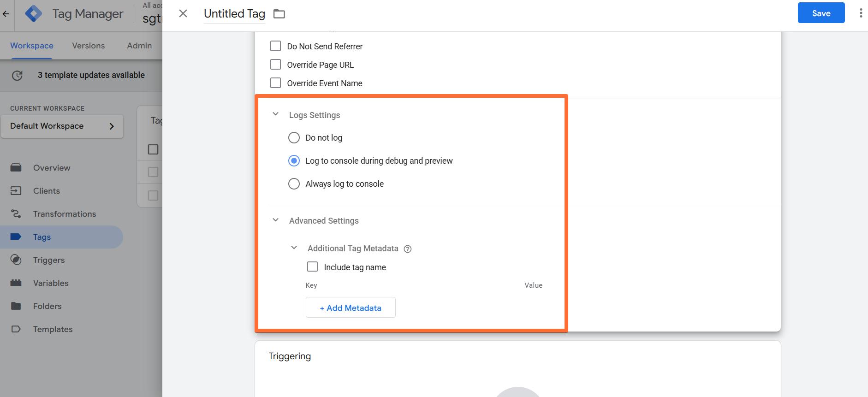The height and width of the screenshot is (397, 868).
Task: Switch to the Workspace tab
Action: pos(32,46)
